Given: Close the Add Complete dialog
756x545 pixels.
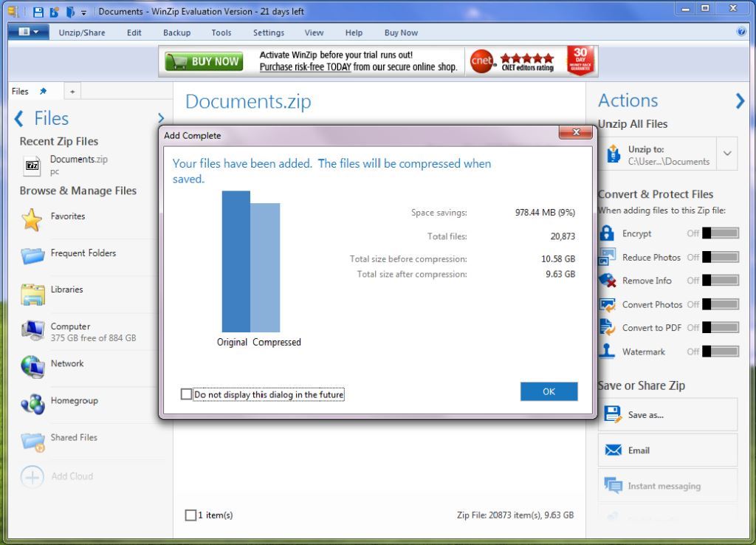Looking at the screenshot, I should coord(576,132).
